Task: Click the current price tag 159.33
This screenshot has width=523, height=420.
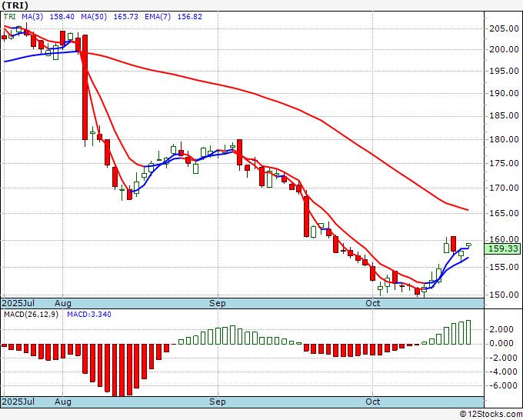Action: (x=503, y=248)
